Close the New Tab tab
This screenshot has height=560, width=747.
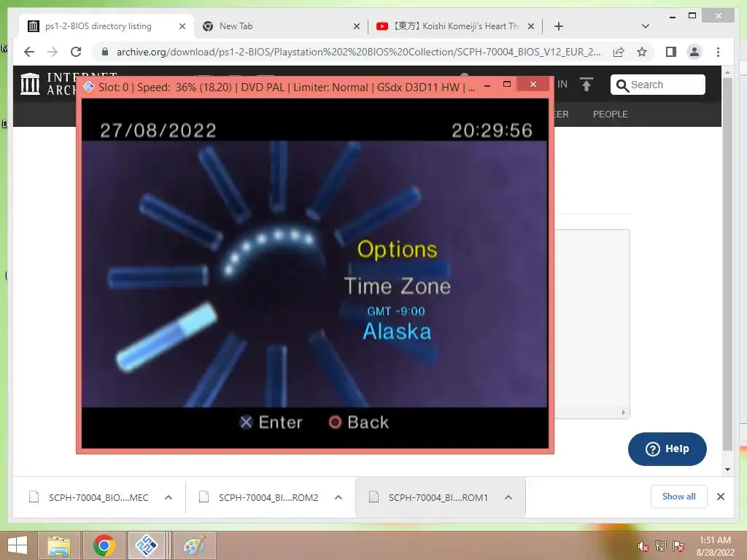pos(356,26)
